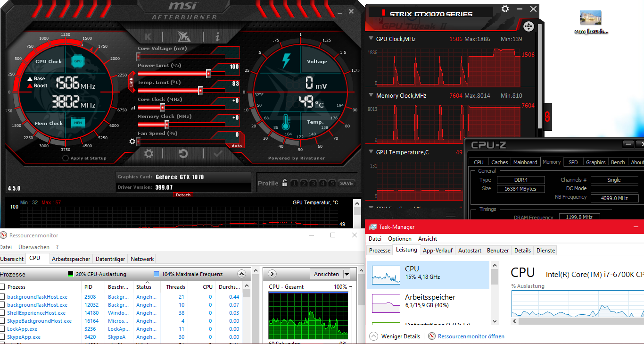Open GPU Tweak II settings gear icon
This screenshot has height=344, width=644.
click(505, 9)
